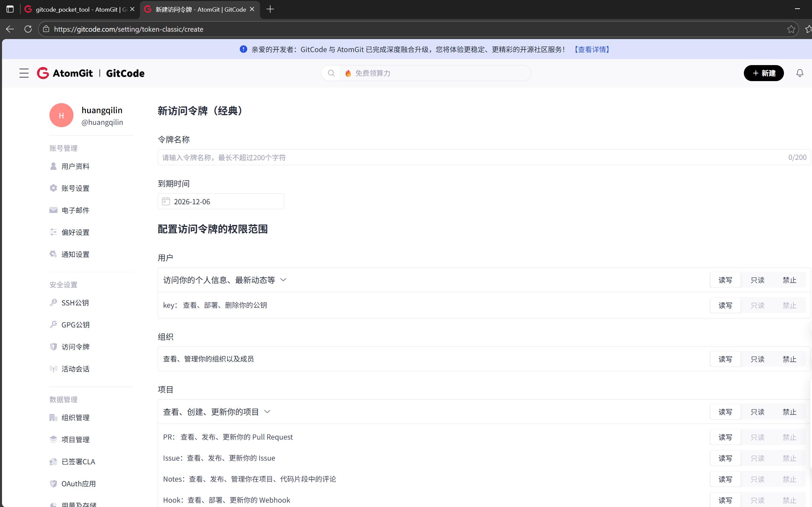Image resolution: width=812 pixels, height=507 pixels.
Task: Click the search magnifier icon
Action: pos(331,73)
